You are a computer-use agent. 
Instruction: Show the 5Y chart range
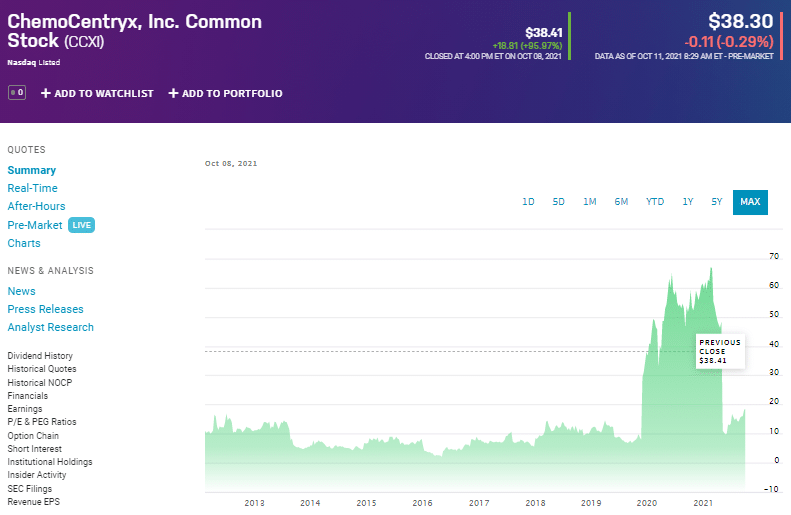pyautogui.click(x=717, y=202)
